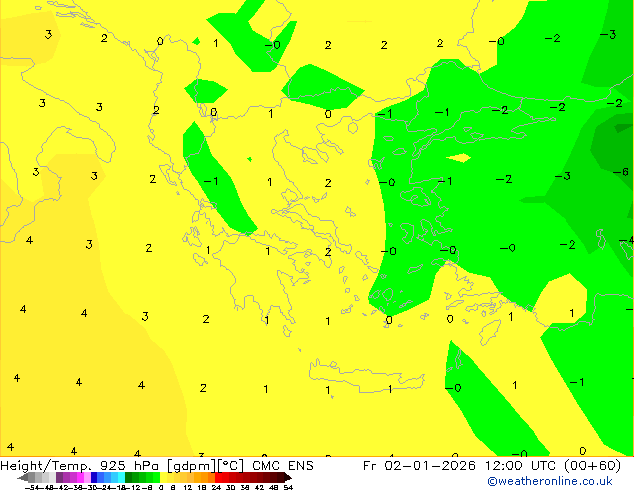The height and width of the screenshot is (490, 634).
Task: Click the 'CMC ENS' model label
Action: (x=283, y=466)
